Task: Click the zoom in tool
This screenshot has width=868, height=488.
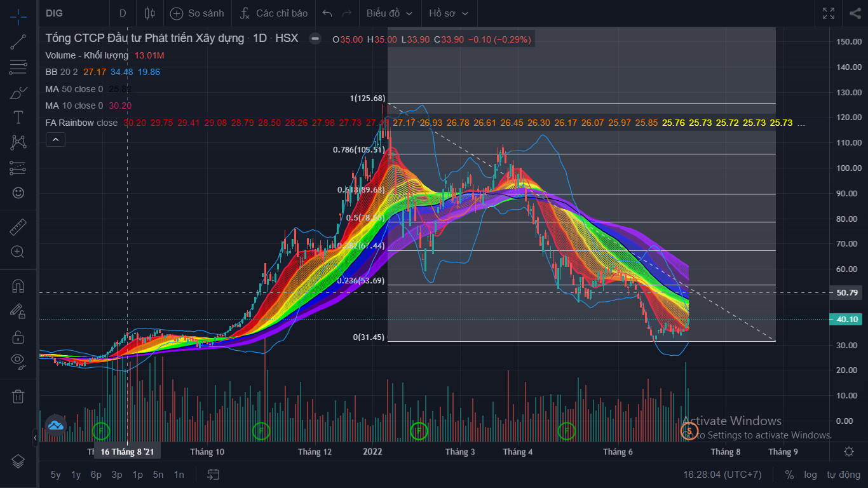Action: tap(18, 252)
